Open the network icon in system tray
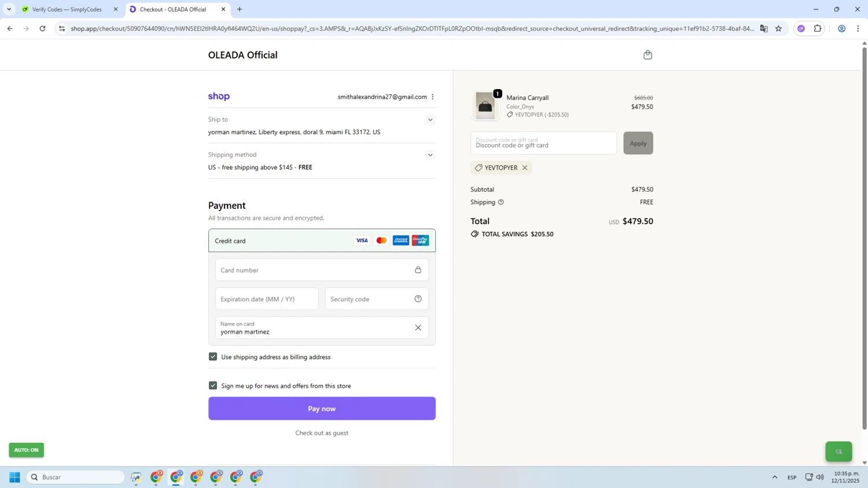 pyautogui.click(x=809, y=477)
